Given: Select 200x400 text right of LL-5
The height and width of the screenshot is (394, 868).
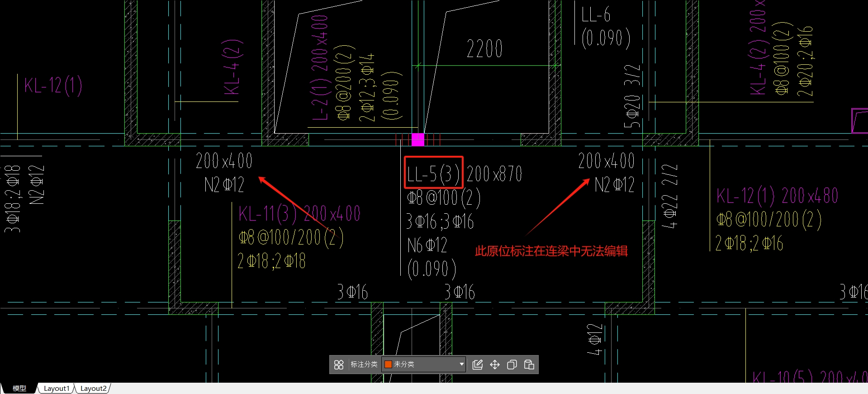Looking at the screenshot, I should 606,161.
